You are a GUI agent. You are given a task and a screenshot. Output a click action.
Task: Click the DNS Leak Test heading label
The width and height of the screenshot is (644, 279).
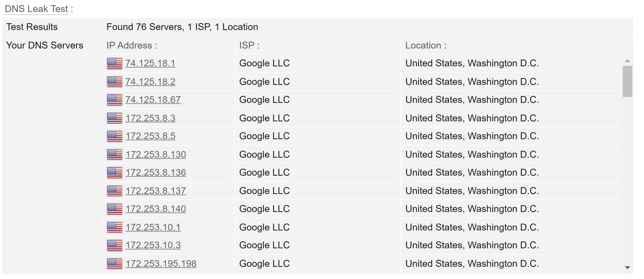36,9
